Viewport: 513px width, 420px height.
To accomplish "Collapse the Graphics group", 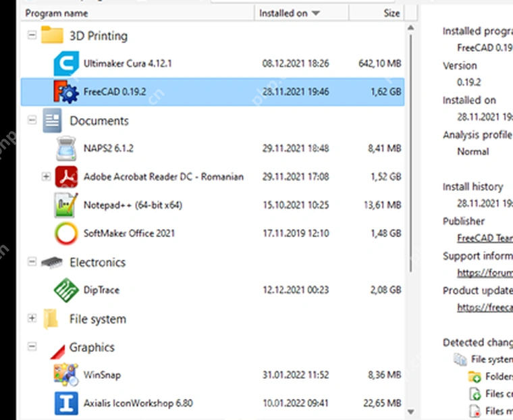I will tap(32, 346).
